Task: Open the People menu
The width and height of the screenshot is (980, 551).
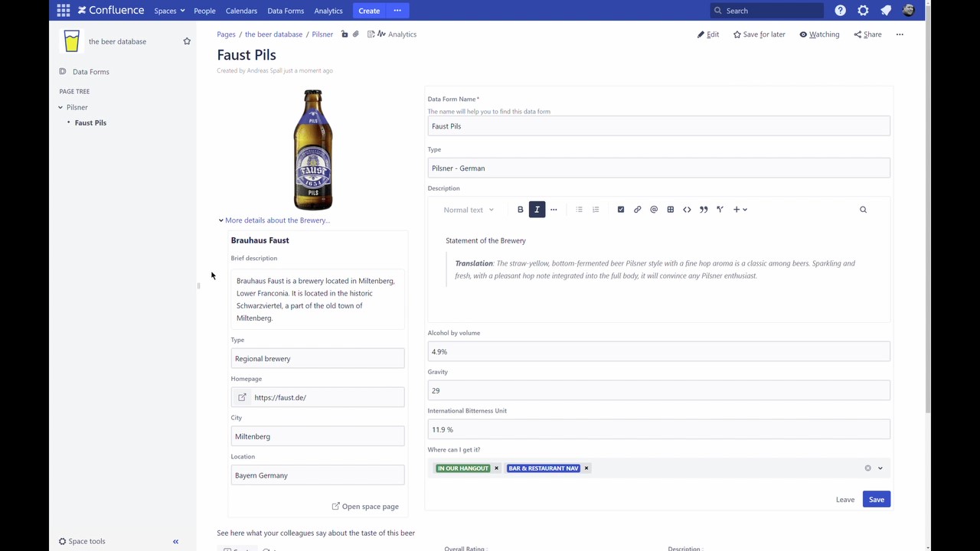Action: coord(204,10)
